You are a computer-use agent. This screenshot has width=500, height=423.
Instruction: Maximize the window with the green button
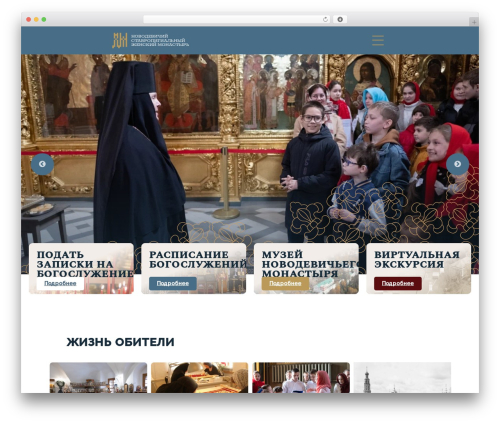(x=44, y=19)
